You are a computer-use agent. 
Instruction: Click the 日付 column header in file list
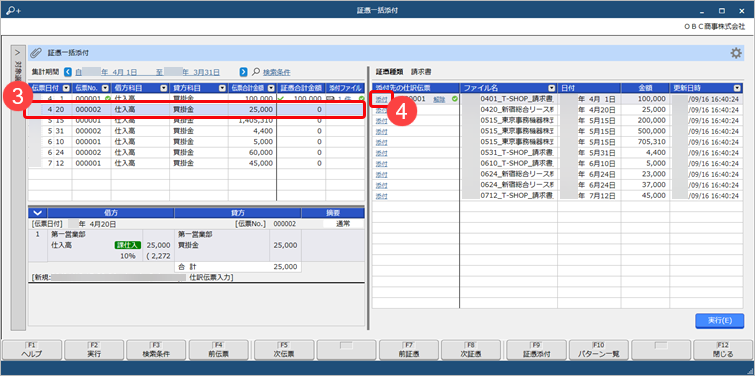point(589,88)
